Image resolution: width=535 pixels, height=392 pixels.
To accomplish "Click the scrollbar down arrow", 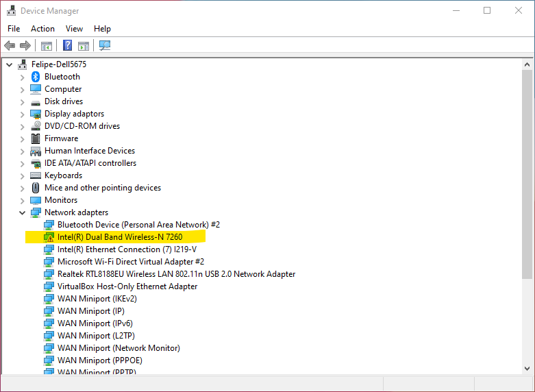I will click(527, 369).
